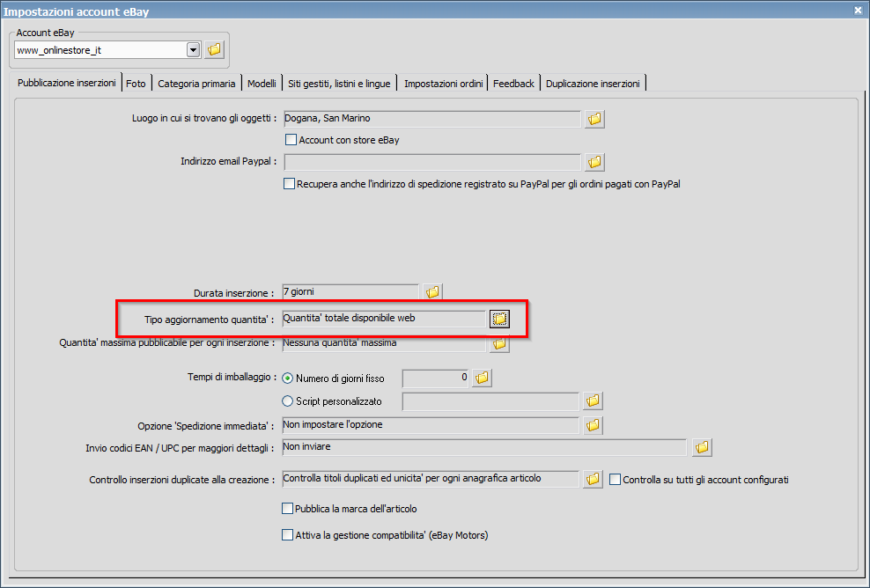This screenshot has height=588, width=870.
Task: Click the Non impostare l'opzione field
Action: point(431,425)
